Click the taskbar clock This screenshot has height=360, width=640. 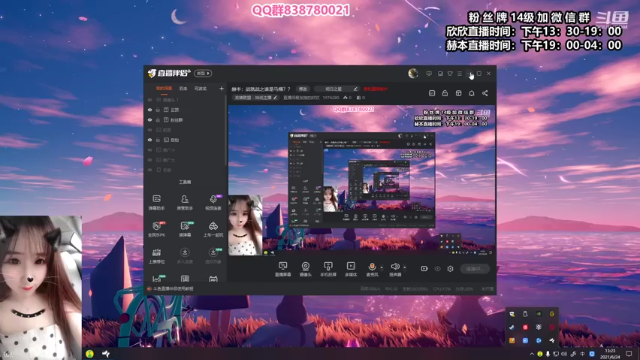click(x=610, y=353)
